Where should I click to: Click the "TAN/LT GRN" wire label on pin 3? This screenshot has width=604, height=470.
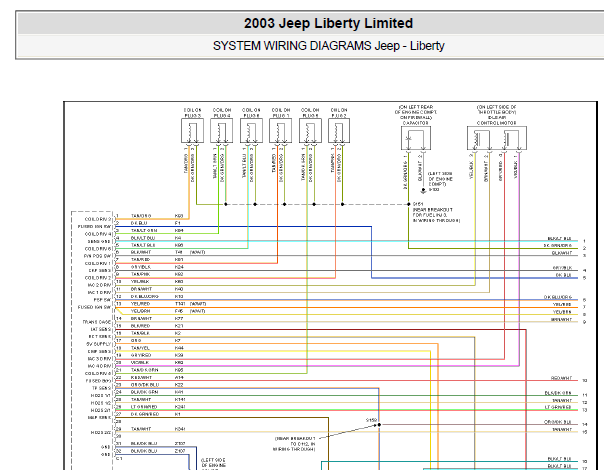pos(144,230)
